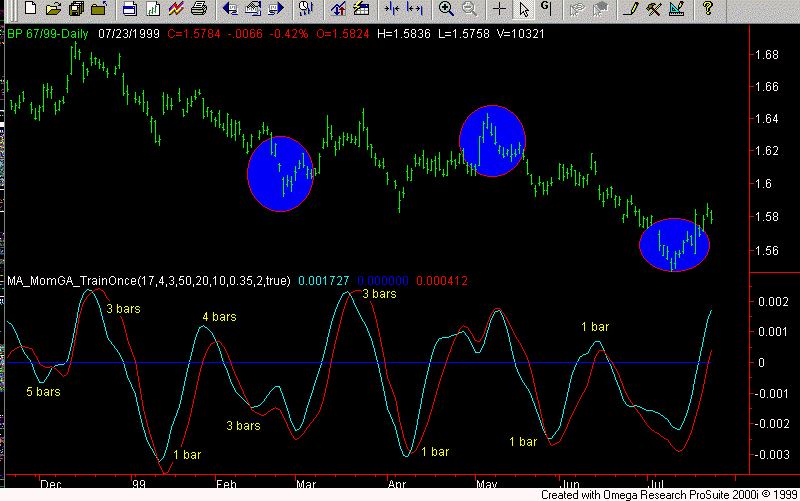Viewport: 800px width, 501px height.
Task: Click the greyed zoom out magnifier icon
Action: point(469,8)
